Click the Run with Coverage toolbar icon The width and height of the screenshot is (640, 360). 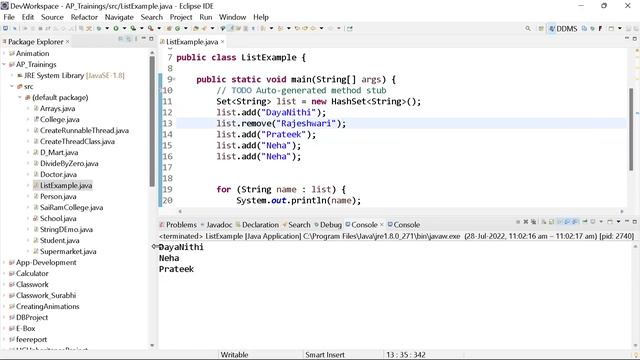point(133,29)
